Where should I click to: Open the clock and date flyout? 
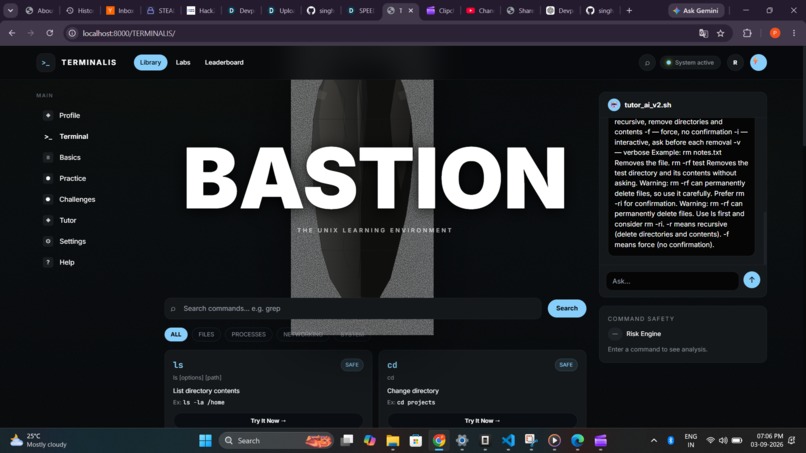(766, 441)
